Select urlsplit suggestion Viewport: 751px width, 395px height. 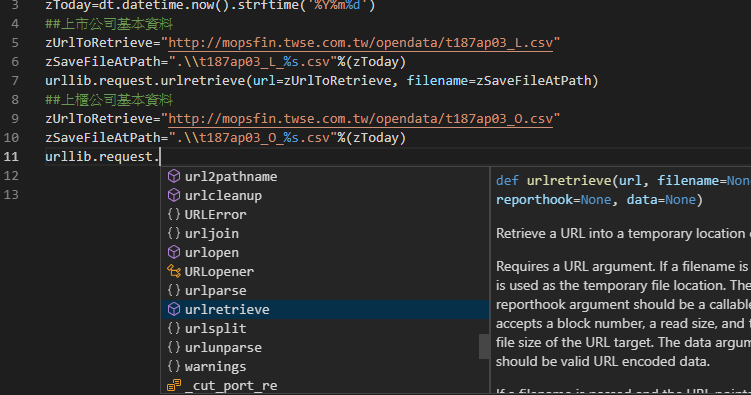point(325,328)
